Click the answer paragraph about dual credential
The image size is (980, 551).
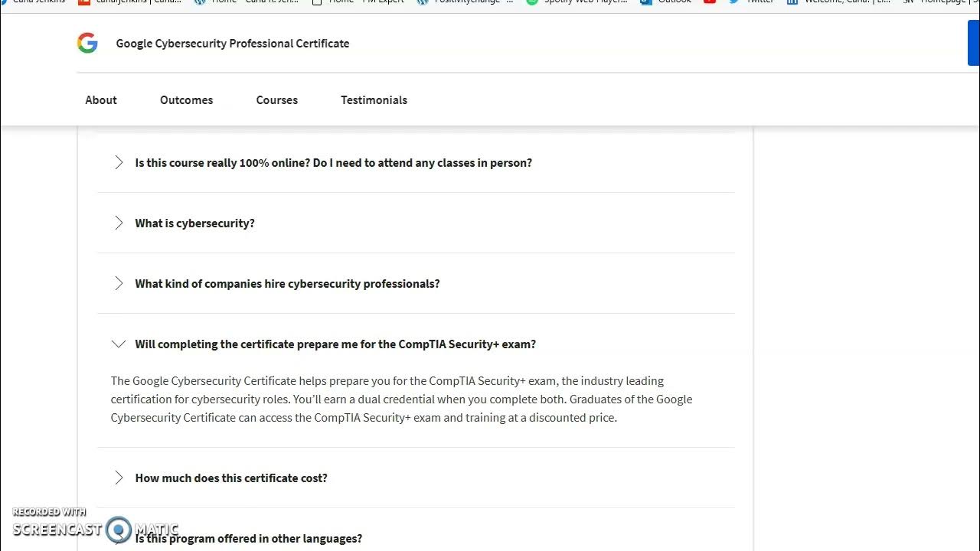pyautogui.click(x=402, y=399)
